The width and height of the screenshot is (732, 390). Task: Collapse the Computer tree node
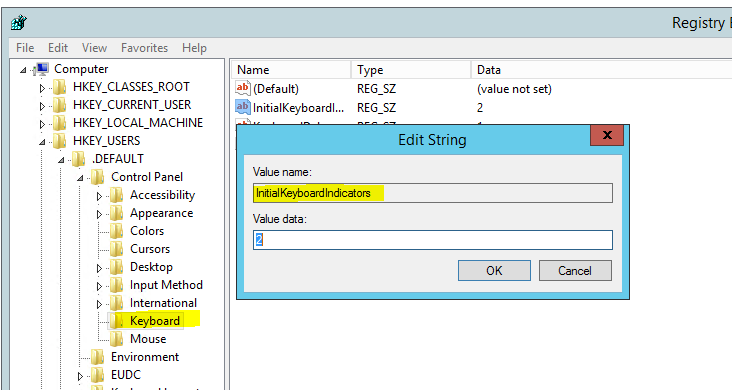click(x=23, y=70)
